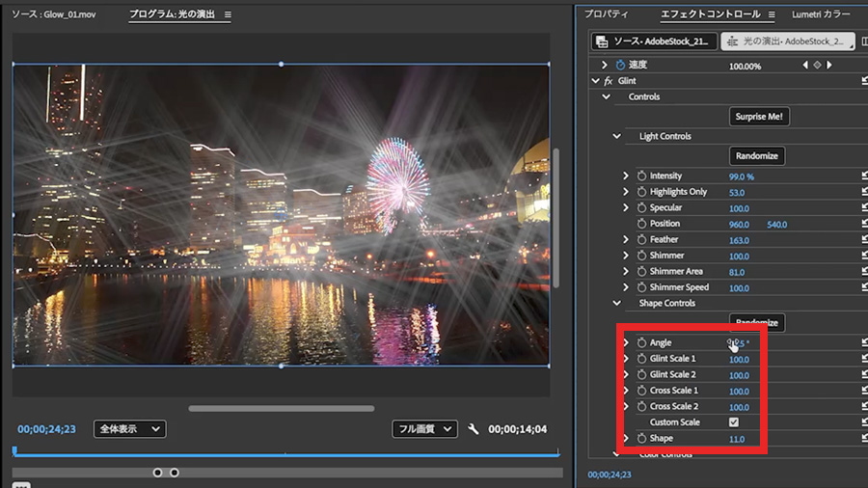Viewport: 868px width, 488px height.
Task: Toggle Feather animation stopwatch
Action: [641, 239]
